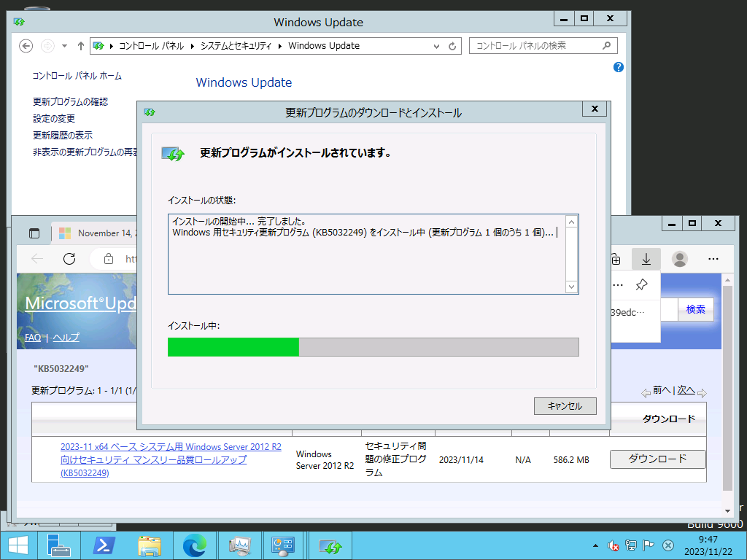The width and height of the screenshot is (747, 560).
Task: Expand the address bar dropdown arrow
Action: click(x=436, y=45)
